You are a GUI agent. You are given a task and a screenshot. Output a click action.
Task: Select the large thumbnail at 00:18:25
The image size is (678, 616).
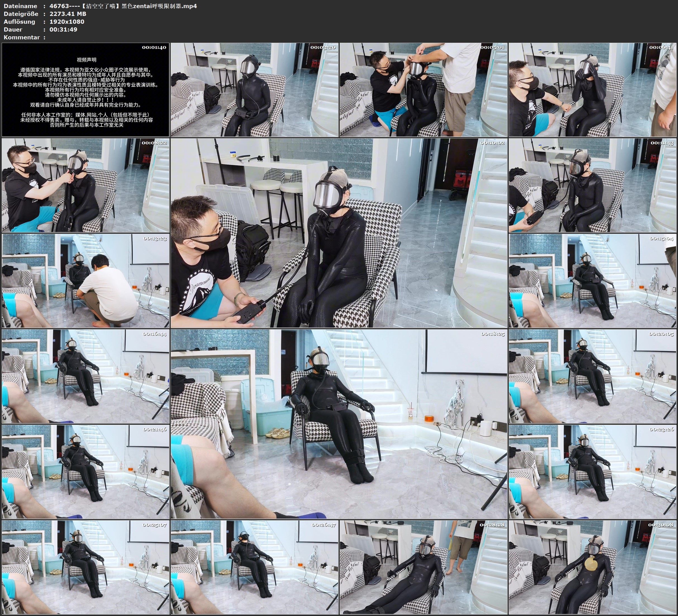click(339, 424)
